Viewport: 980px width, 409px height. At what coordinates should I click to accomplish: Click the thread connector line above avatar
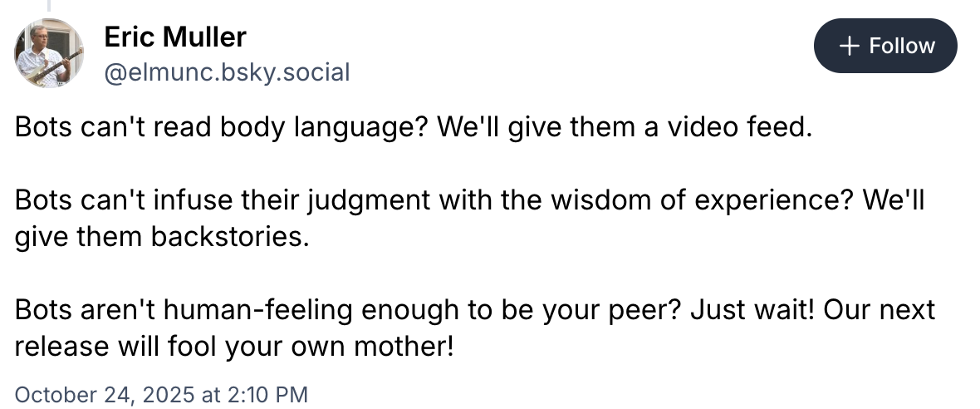pos(49,5)
